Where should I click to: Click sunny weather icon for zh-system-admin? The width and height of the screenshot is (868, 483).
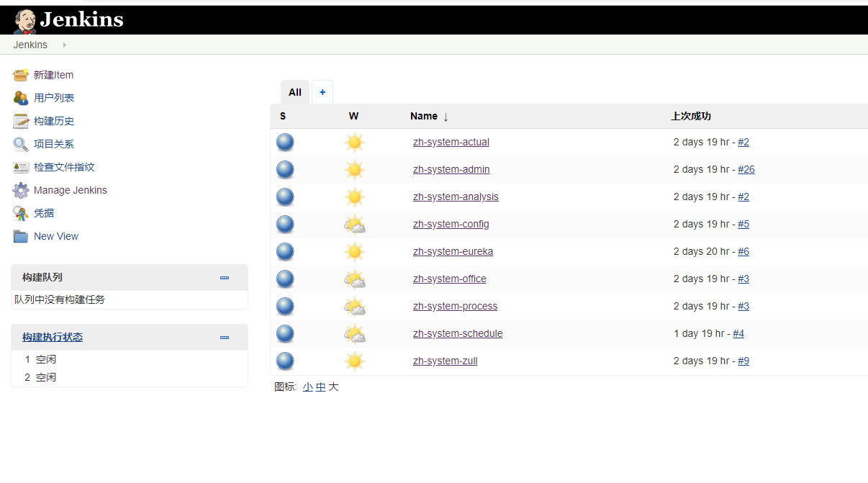[354, 170]
